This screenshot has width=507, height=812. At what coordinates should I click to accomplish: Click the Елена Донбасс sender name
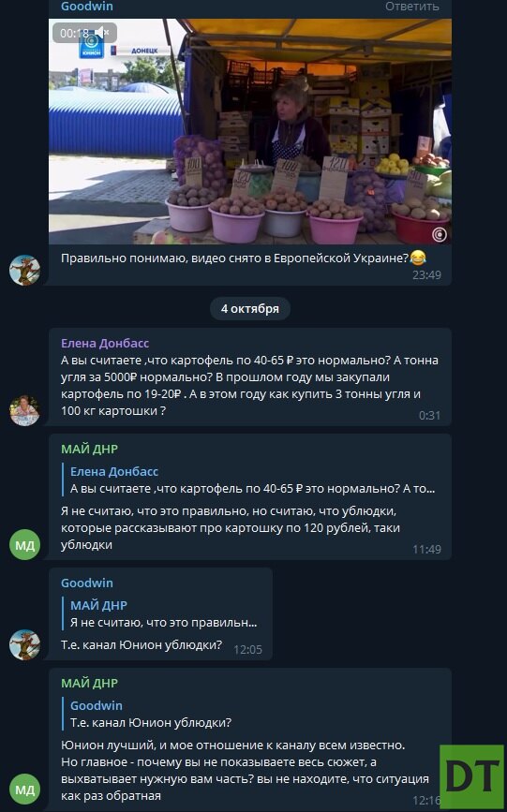click(105, 343)
